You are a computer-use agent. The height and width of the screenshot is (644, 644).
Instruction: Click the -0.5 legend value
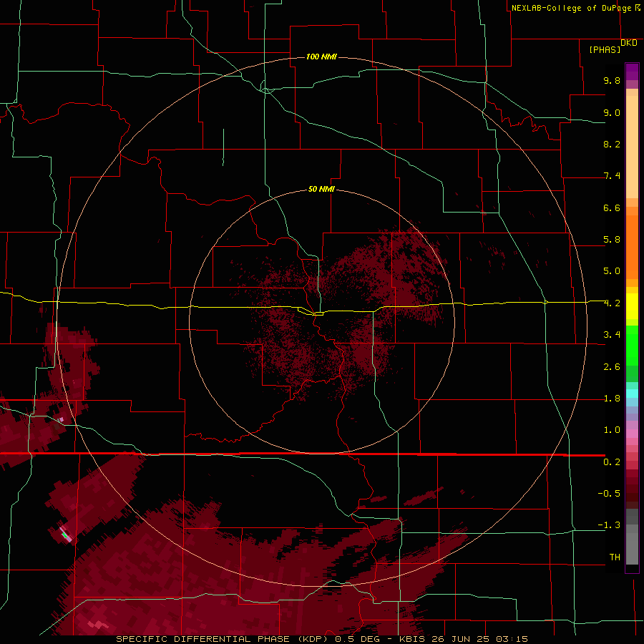609,493
